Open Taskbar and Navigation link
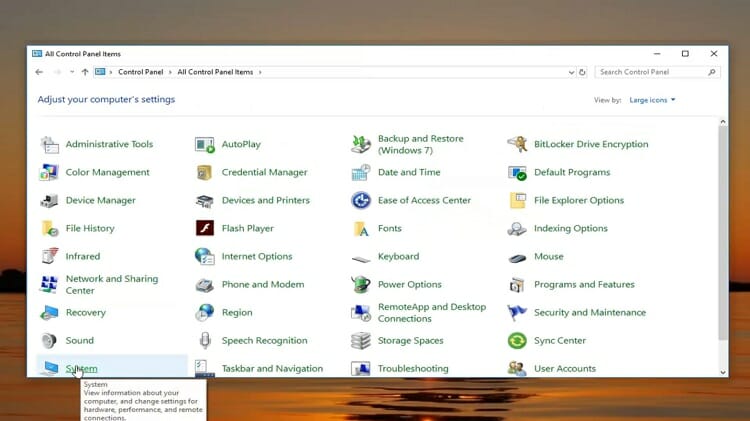Screen dimensions: 750x421 tap(272, 368)
